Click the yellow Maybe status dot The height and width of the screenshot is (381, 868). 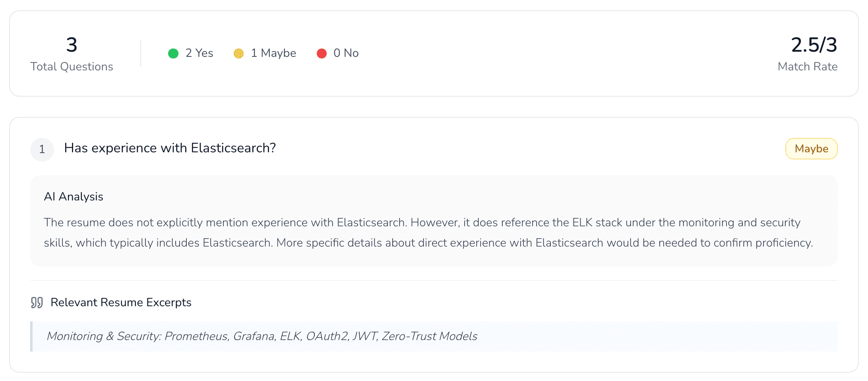[238, 53]
